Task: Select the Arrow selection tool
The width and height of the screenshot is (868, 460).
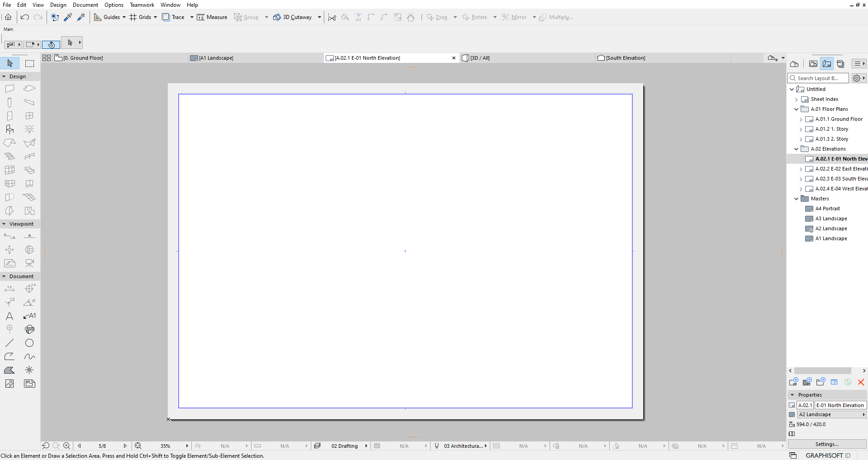Action: [x=10, y=63]
